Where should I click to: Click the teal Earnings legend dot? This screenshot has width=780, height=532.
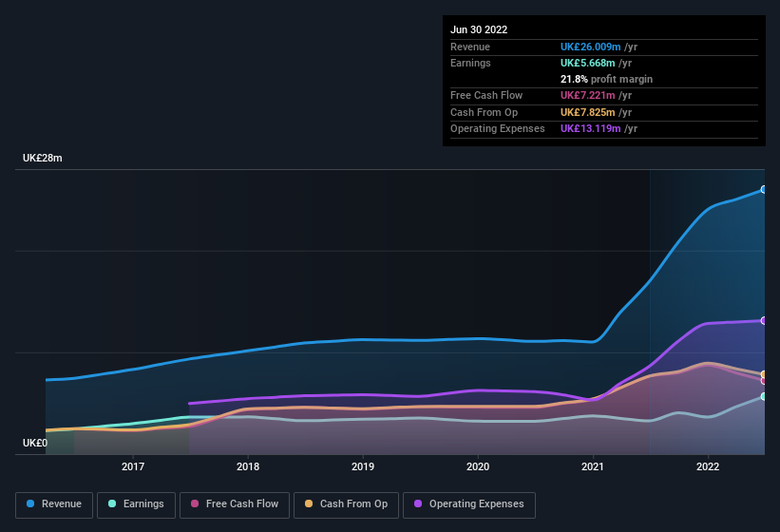(x=113, y=504)
